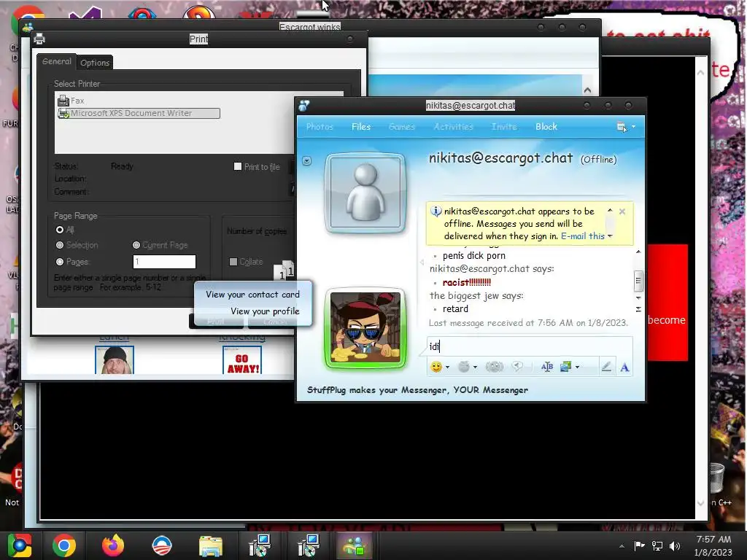Image resolution: width=747 pixels, height=560 pixels.
Task: Click the Messenger taskbar icon
Action: point(354,545)
